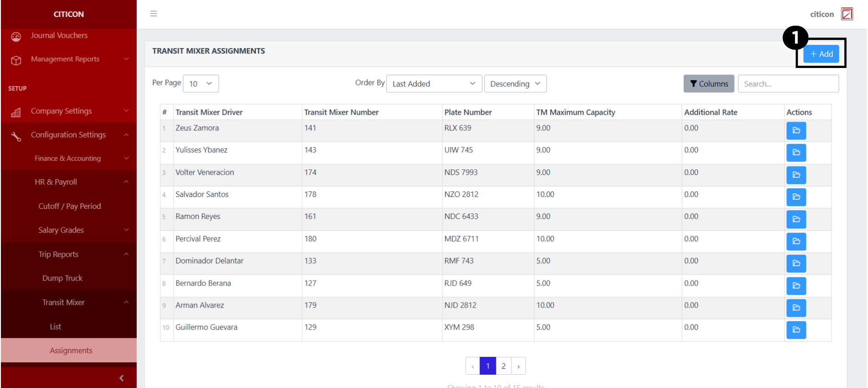Open record for Volter Veneracion
Image resolution: width=868 pixels, height=388 pixels.
(x=796, y=175)
